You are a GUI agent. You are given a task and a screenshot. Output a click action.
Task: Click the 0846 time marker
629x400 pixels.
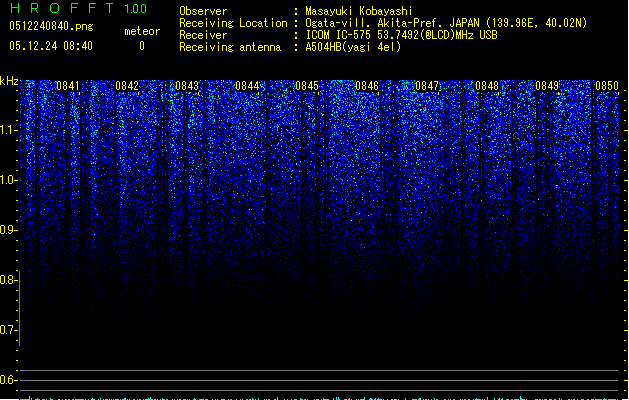367,86
